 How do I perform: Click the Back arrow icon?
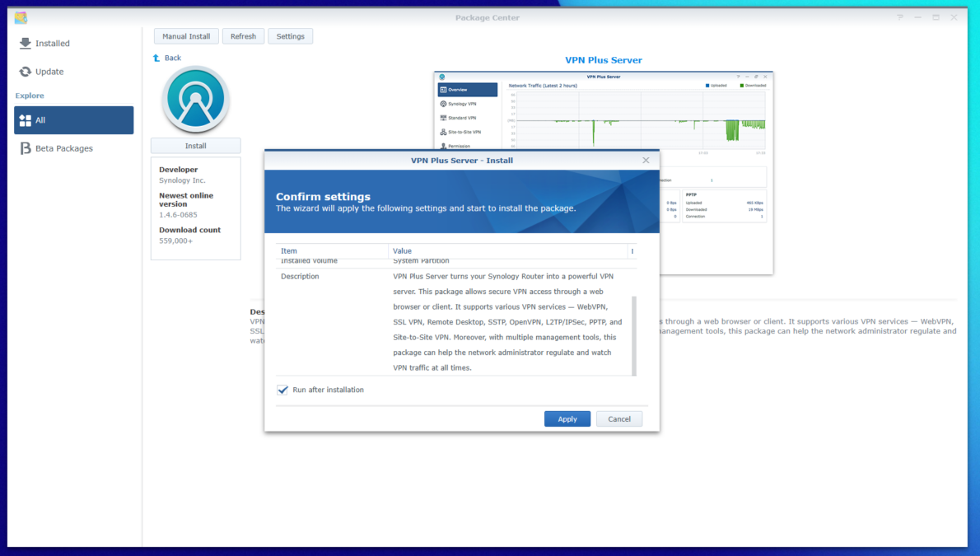(x=156, y=58)
